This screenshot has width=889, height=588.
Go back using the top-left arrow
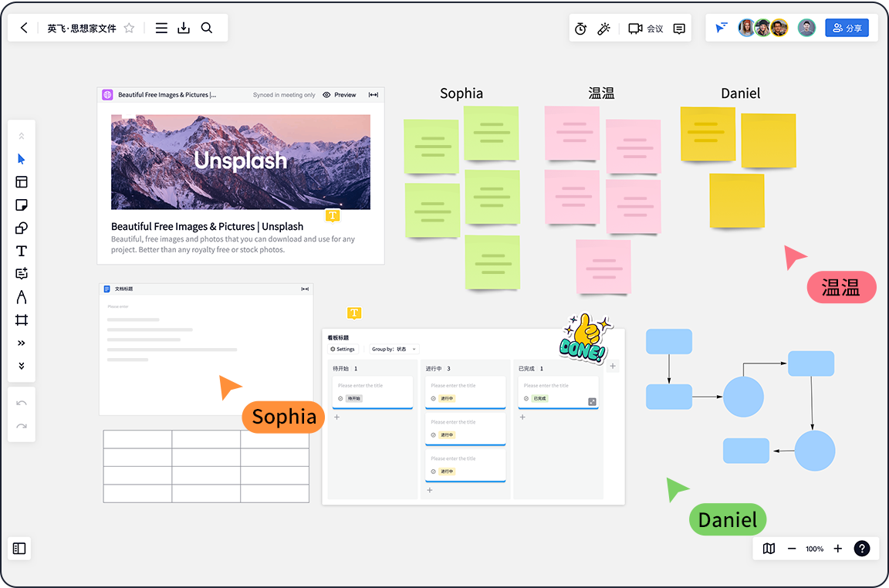click(24, 28)
